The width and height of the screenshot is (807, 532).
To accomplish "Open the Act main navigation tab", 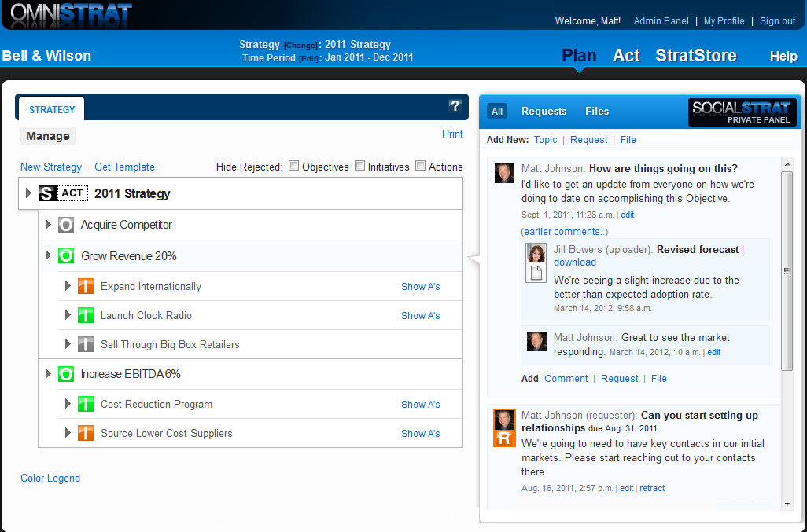I will 626,55.
